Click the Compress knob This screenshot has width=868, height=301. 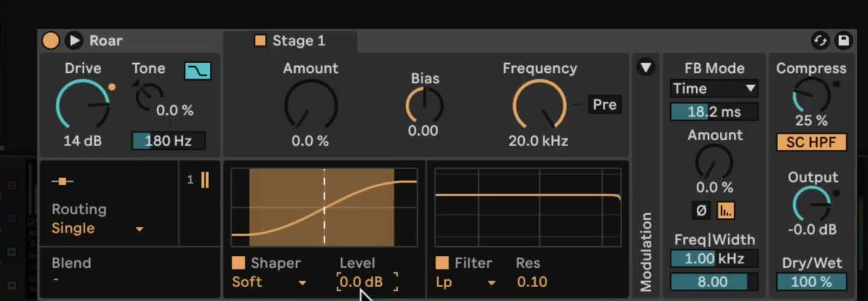coord(811,95)
